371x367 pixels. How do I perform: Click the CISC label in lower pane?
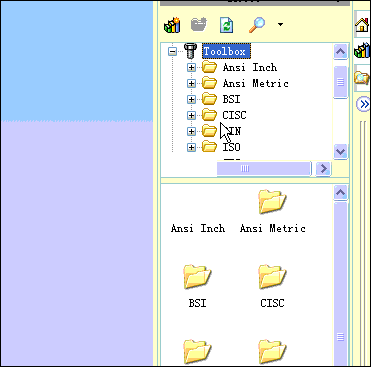tap(272, 303)
